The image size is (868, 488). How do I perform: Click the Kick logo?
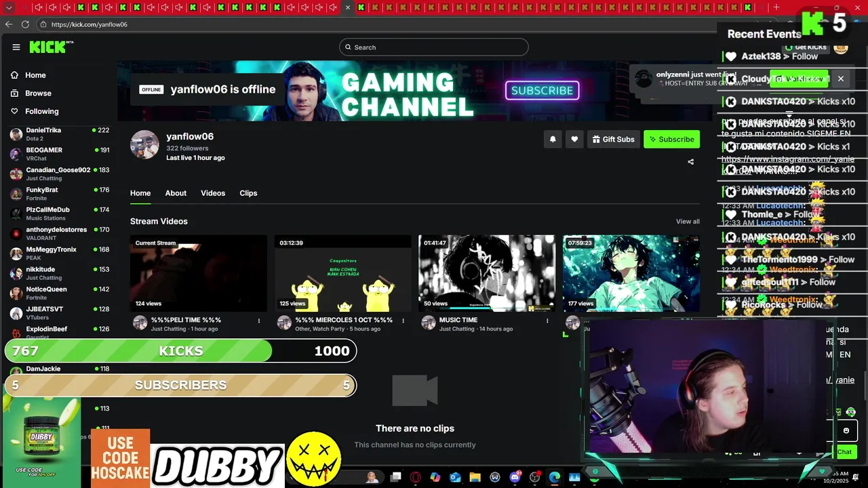click(x=51, y=47)
